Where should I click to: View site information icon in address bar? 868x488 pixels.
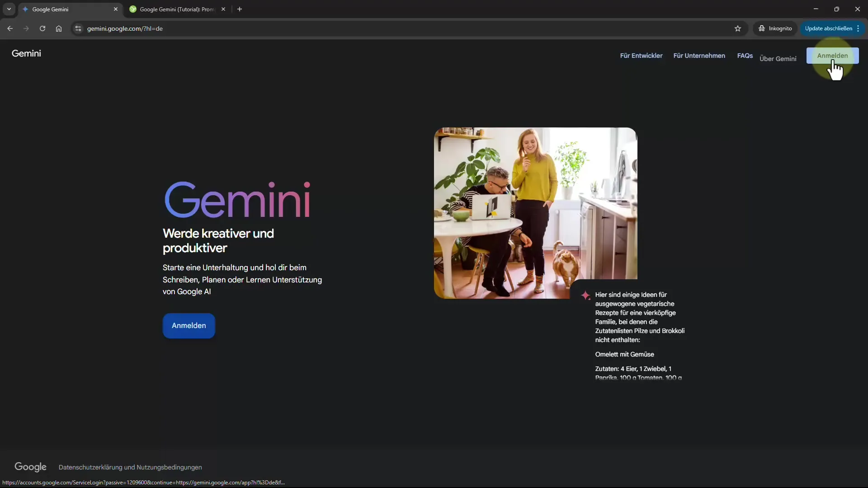click(78, 28)
